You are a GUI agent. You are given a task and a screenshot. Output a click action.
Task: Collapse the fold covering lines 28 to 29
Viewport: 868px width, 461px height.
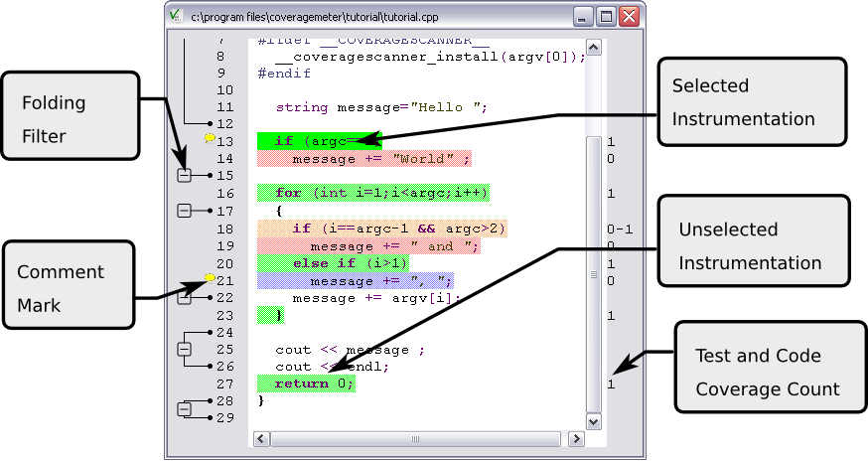[x=184, y=409]
